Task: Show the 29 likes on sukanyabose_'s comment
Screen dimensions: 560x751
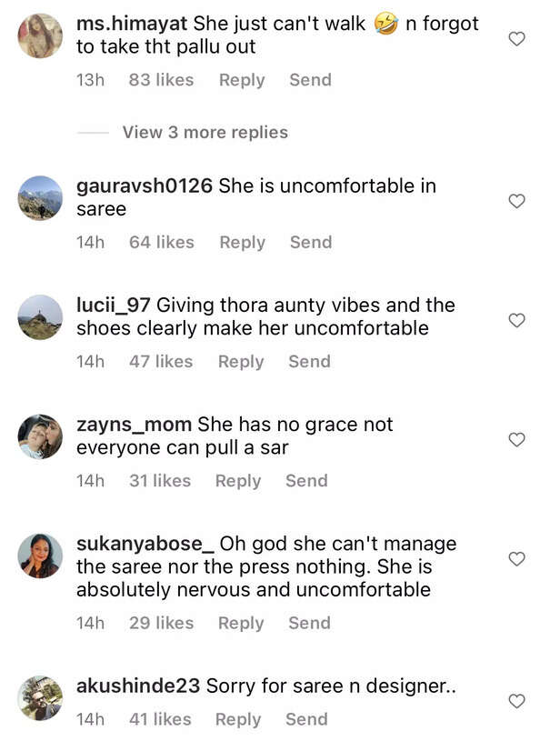Action: coord(161,624)
